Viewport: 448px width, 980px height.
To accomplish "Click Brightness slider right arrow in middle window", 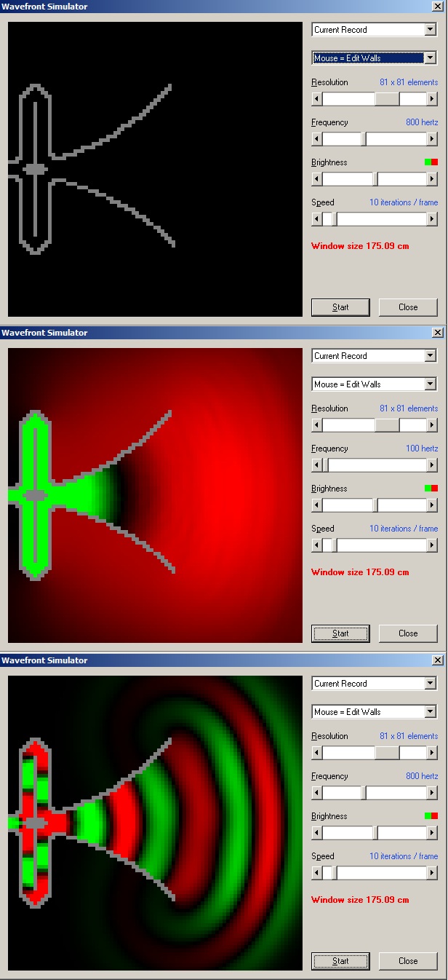I will point(432,505).
